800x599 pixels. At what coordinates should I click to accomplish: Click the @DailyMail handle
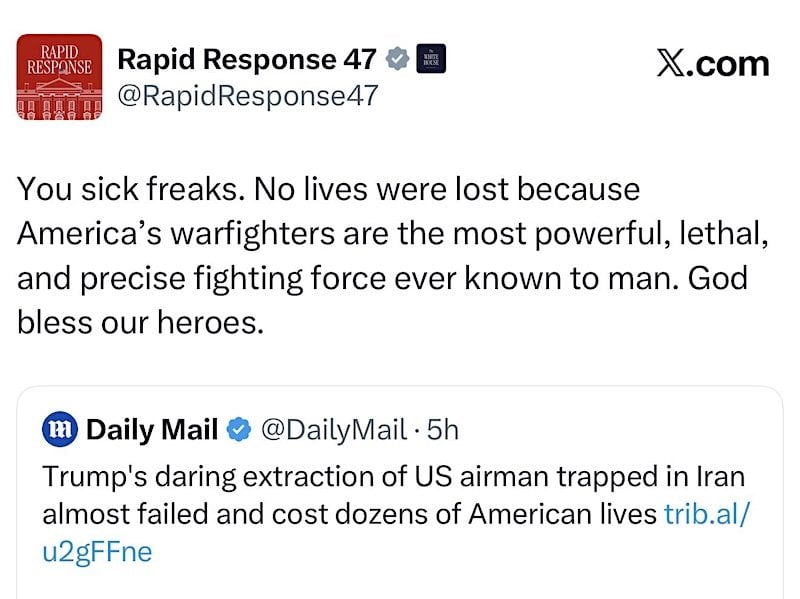(x=332, y=430)
